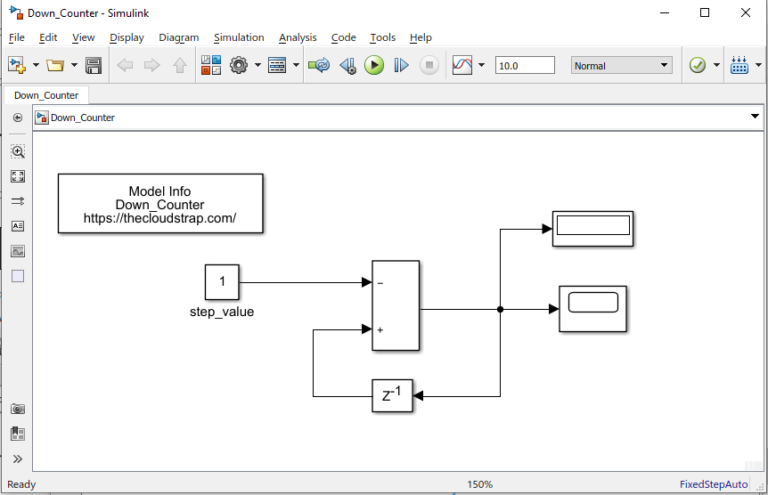Open the View menu

point(83,37)
